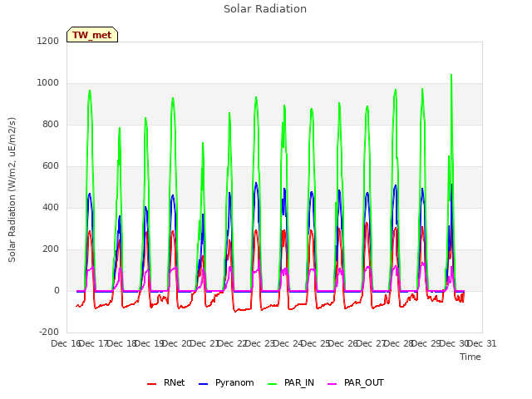The width and height of the screenshot is (532, 399).
Task: Click the Time x-axis title
Action: [x=470, y=357]
